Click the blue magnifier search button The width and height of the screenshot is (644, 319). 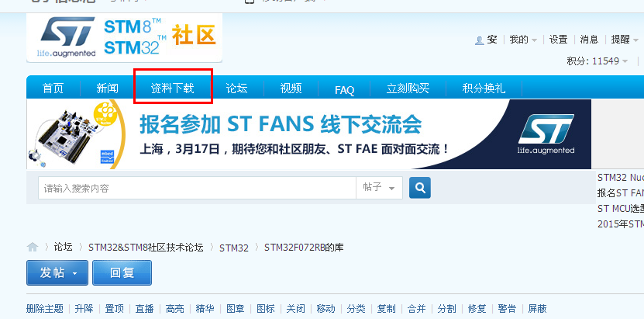pos(420,188)
